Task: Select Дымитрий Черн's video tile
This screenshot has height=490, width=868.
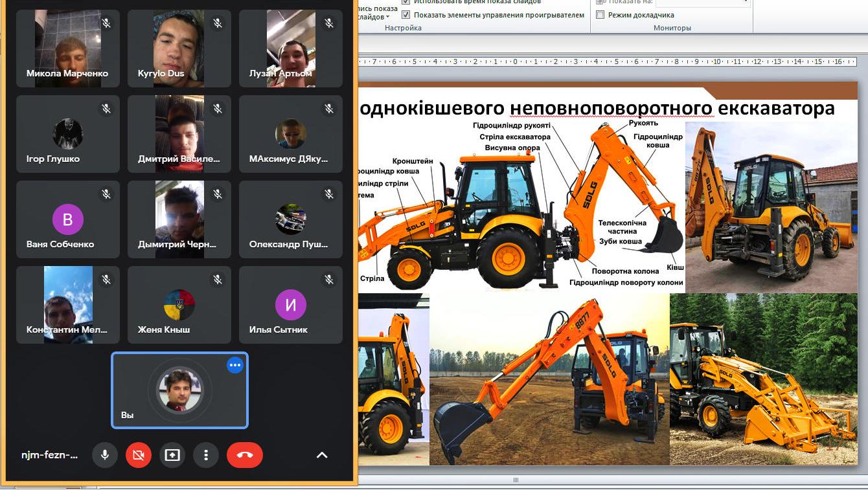Action: point(179,219)
